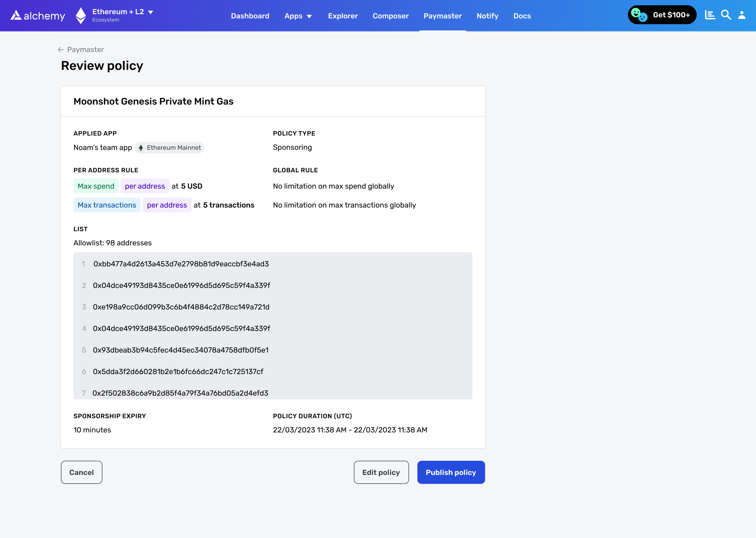Cancel the policy review

pyautogui.click(x=81, y=472)
